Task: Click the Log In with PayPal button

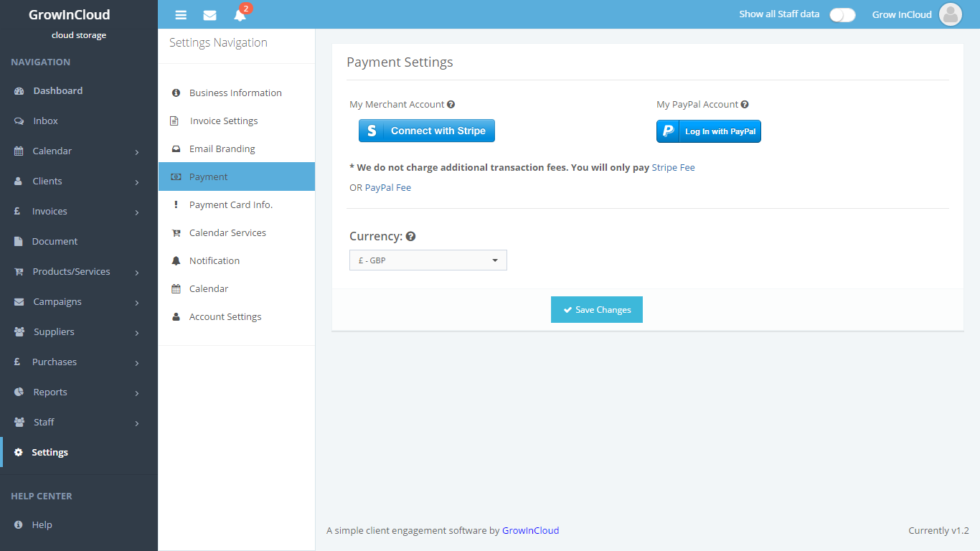Action: [x=708, y=131]
